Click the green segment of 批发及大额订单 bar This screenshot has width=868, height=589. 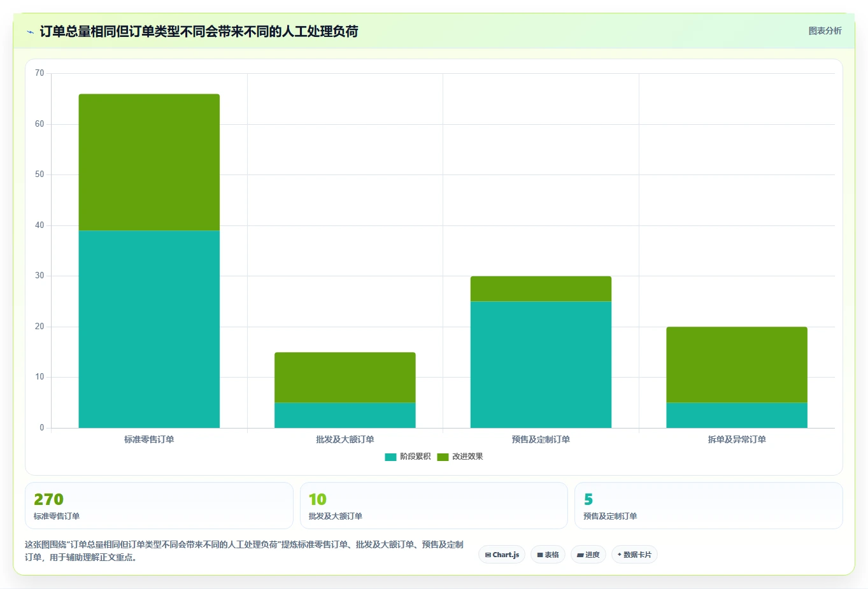tap(345, 378)
